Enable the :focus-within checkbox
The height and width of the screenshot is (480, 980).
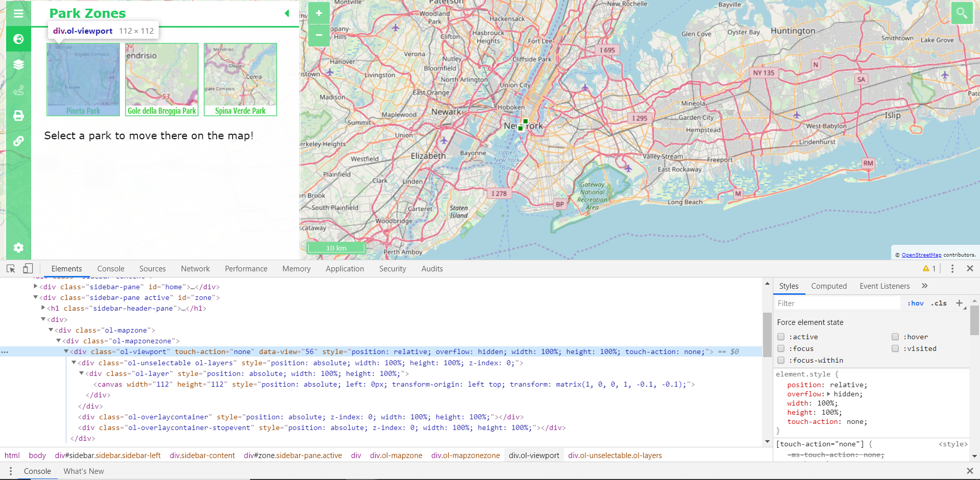[x=781, y=360]
